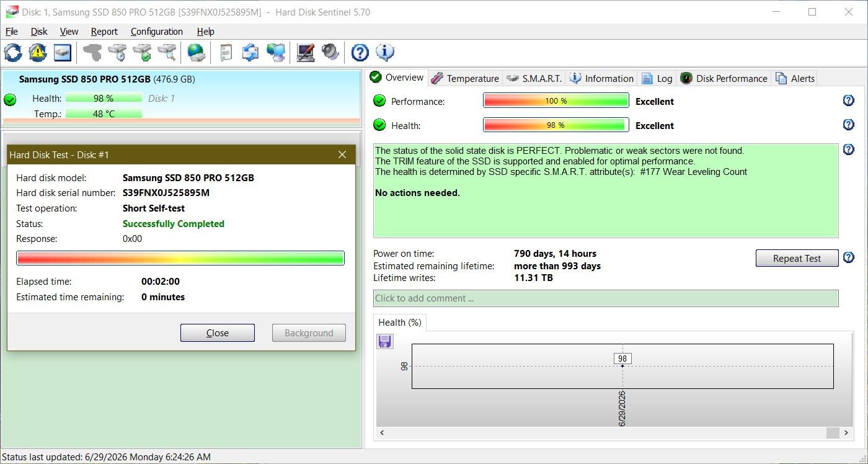
Task: Close the Hard Disk Test dialog with Close button
Action: tap(218, 333)
